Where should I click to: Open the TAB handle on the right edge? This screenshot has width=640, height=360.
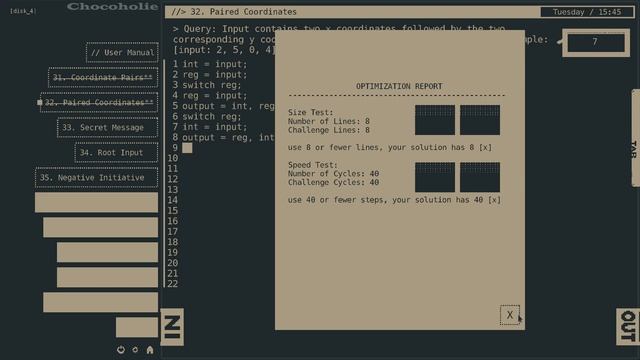pyautogui.click(x=635, y=138)
